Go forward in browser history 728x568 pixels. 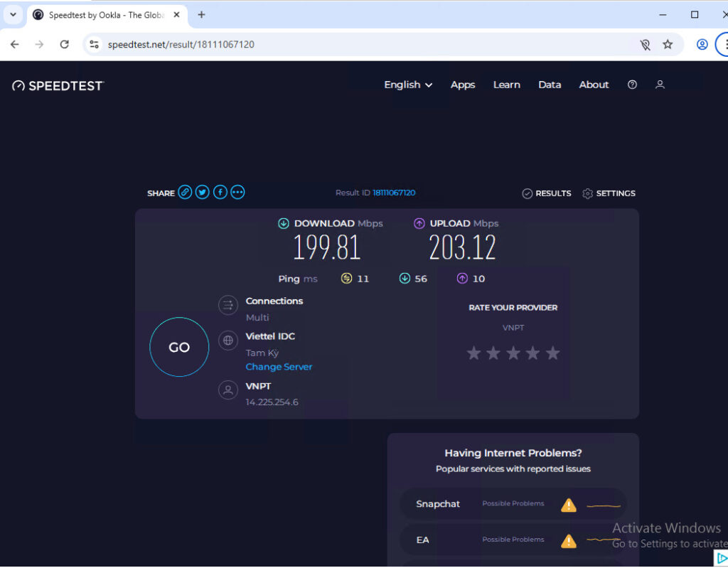coord(40,45)
